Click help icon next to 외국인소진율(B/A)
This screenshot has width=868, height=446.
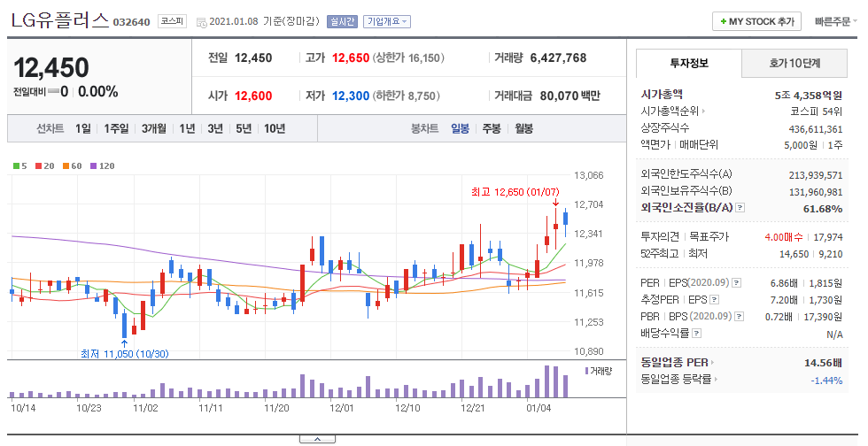tap(740, 208)
